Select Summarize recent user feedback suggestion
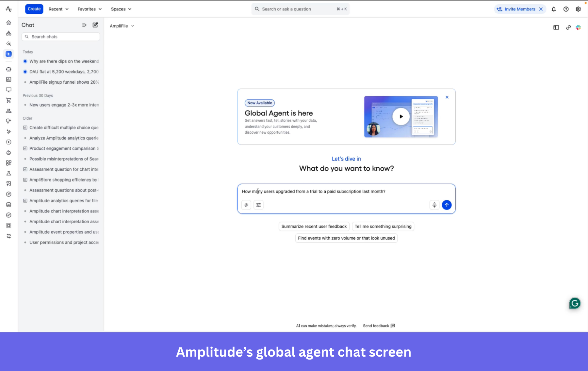The height and width of the screenshot is (371, 588). 314,227
